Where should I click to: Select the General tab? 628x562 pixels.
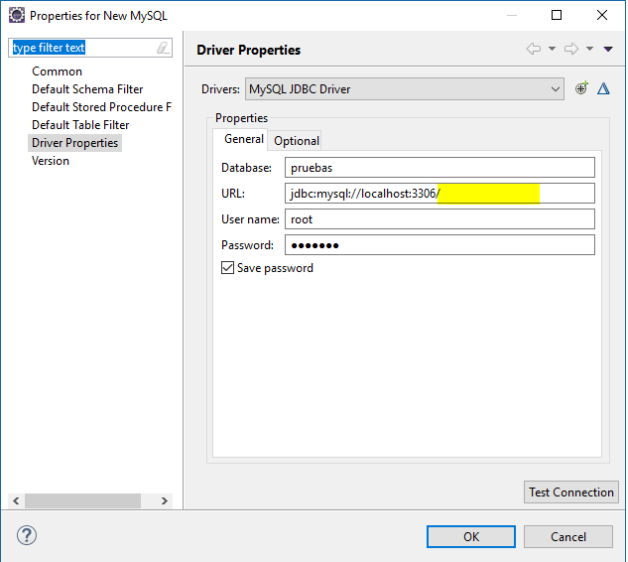click(x=244, y=139)
